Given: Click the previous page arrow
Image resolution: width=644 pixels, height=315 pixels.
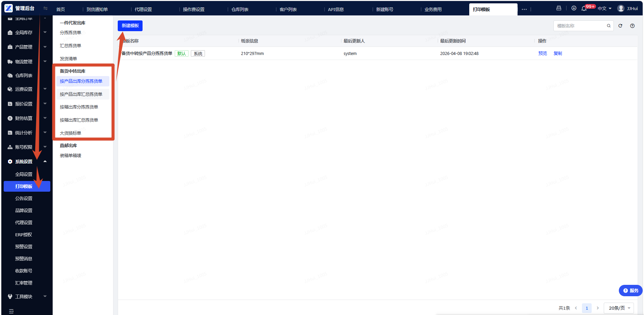Looking at the screenshot, I should (x=576, y=308).
